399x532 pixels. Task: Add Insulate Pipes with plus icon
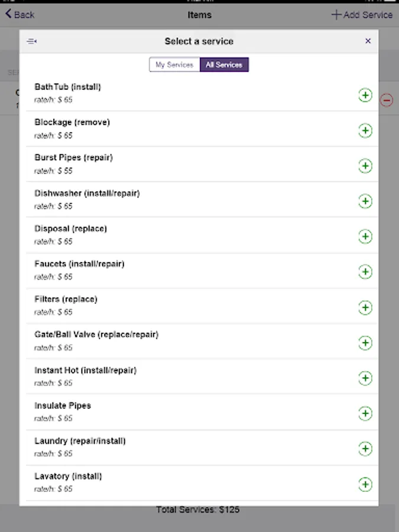365,414
